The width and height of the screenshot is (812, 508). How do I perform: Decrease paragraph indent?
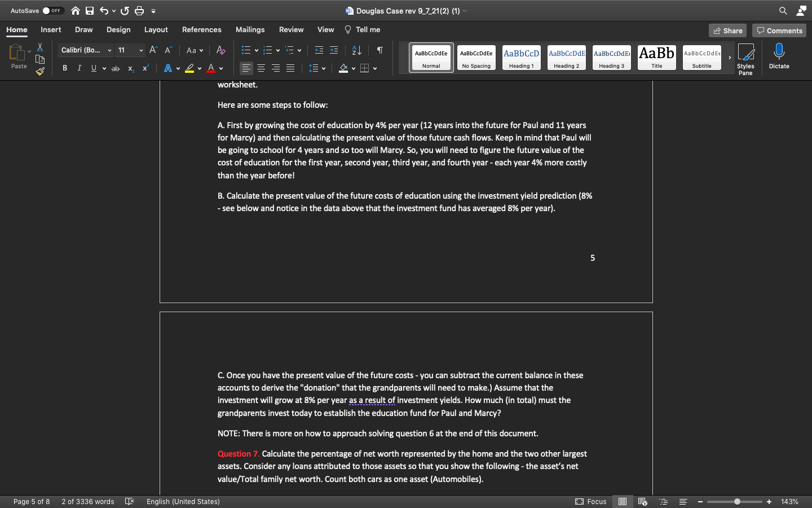[319, 50]
